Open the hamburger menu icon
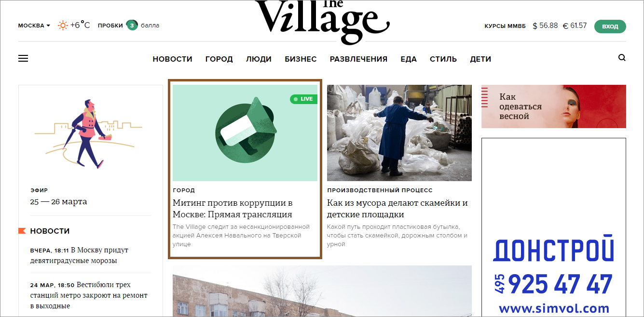The image size is (644, 317). tap(23, 58)
